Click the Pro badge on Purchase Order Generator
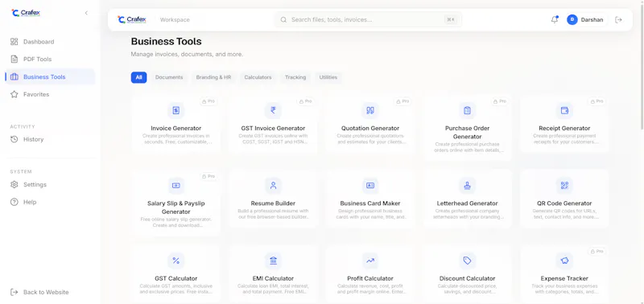644x304 pixels. pos(500,101)
